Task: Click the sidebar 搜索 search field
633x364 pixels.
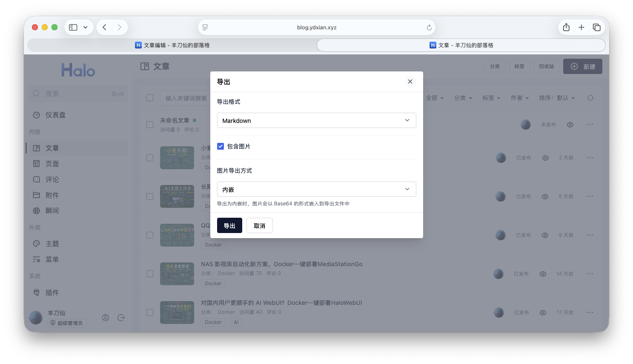Action: pos(78,94)
